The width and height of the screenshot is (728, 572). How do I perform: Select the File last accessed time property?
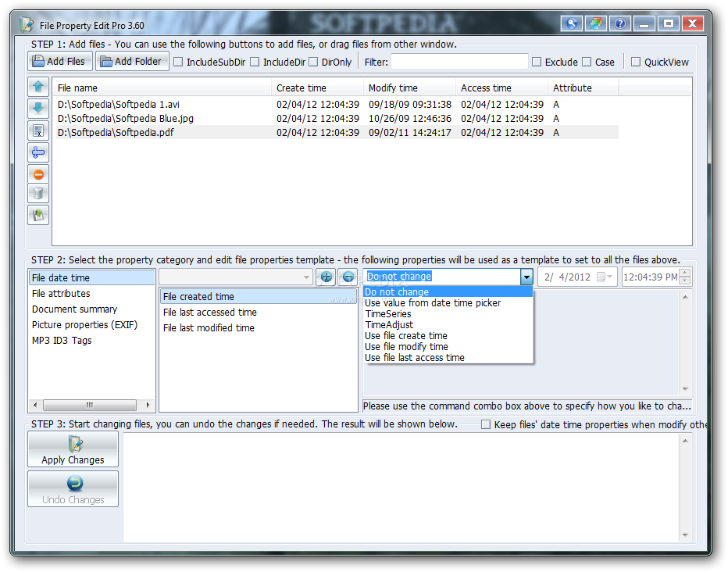tap(258, 313)
